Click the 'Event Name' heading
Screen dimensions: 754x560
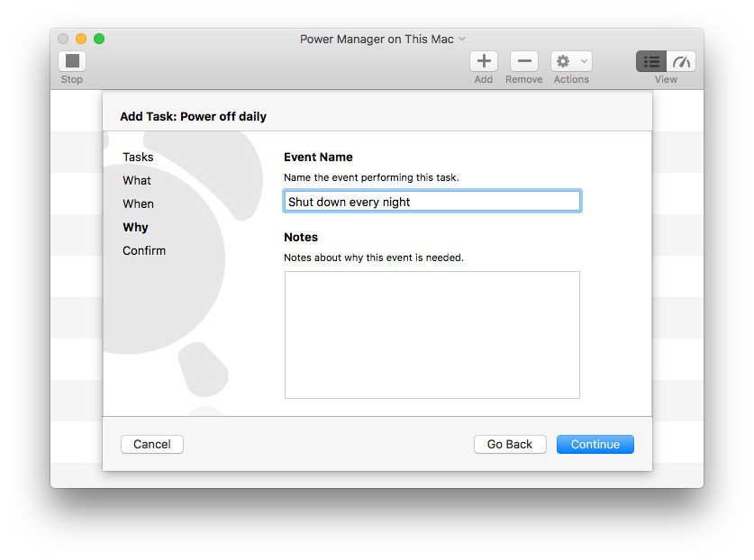coord(318,158)
